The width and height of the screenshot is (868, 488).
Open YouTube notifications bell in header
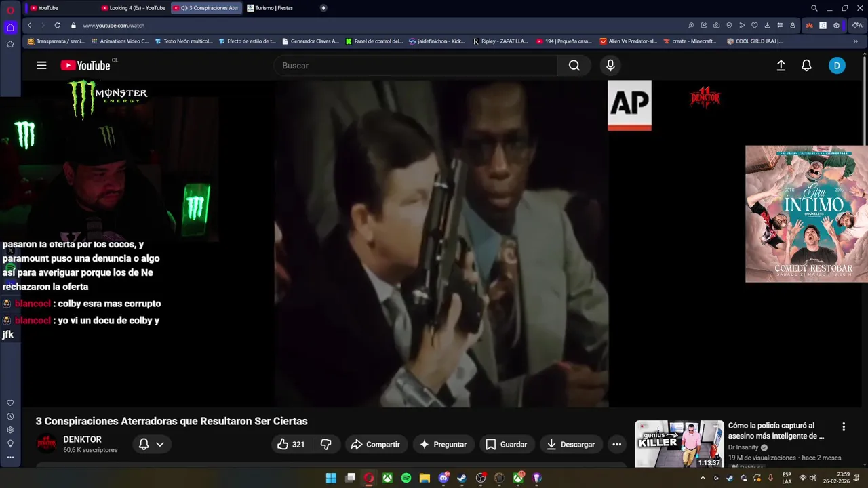pyautogui.click(x=806, y=66)
